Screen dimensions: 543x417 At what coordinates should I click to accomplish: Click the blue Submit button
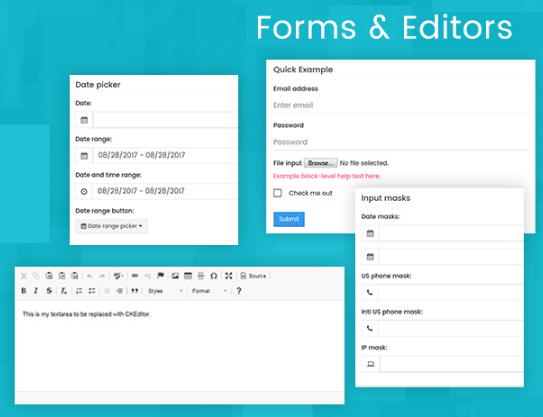coord(289,219)
